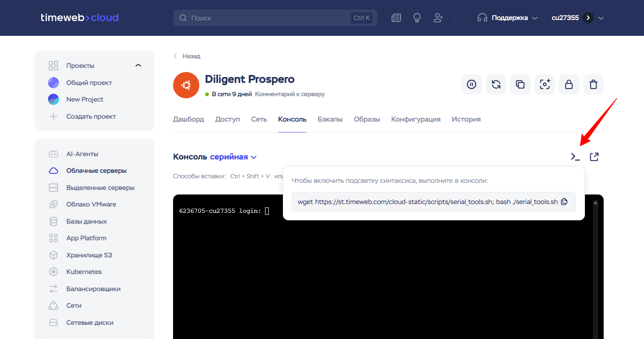644x339 pixels.
Task: Copy the wget command to clipboard
Action: coord(564,202)
